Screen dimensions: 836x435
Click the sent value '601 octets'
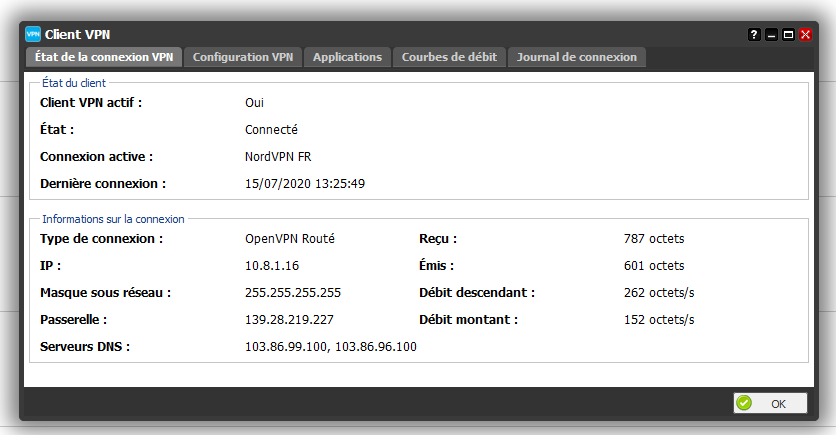point(654,265)
